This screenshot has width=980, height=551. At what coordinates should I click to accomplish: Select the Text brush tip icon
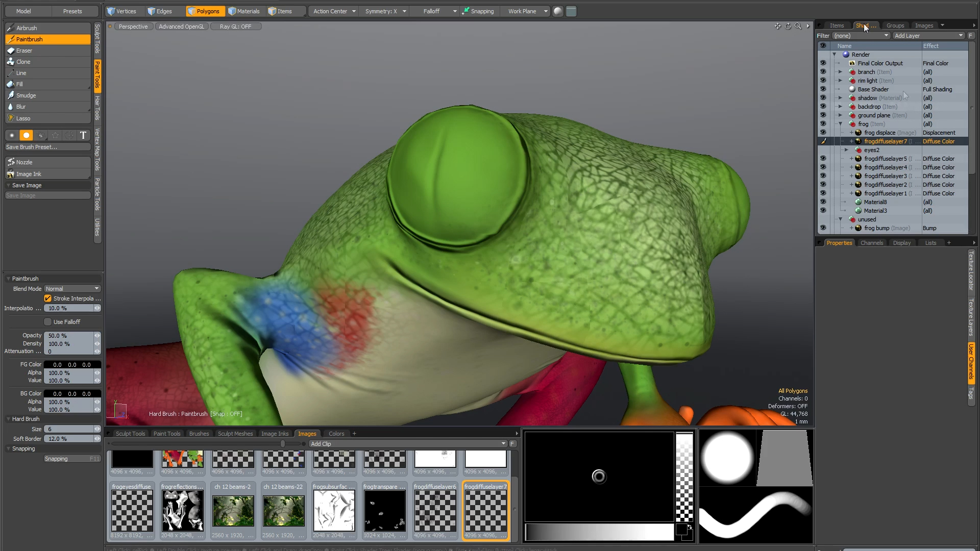click(83, 135)
